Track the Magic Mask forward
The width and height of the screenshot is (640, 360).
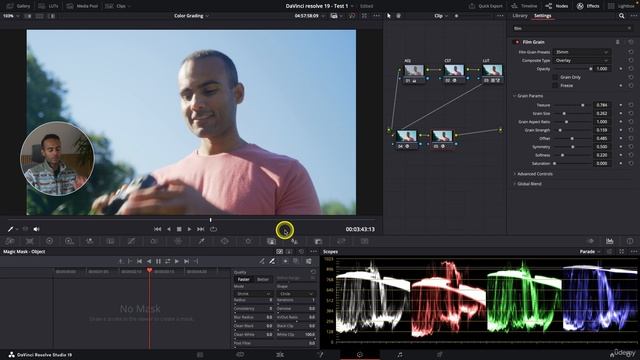[x=177, y=261]
